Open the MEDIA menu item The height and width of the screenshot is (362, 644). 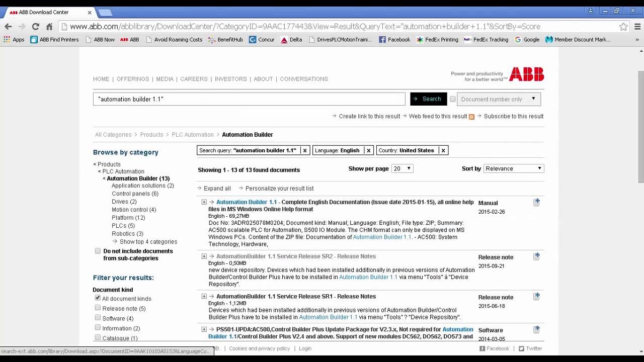pyautogui.click(x=165, y=79)
